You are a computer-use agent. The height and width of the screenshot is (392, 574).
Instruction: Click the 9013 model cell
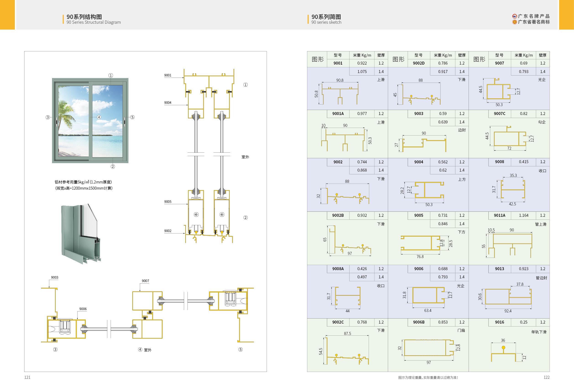click(499, 269)
